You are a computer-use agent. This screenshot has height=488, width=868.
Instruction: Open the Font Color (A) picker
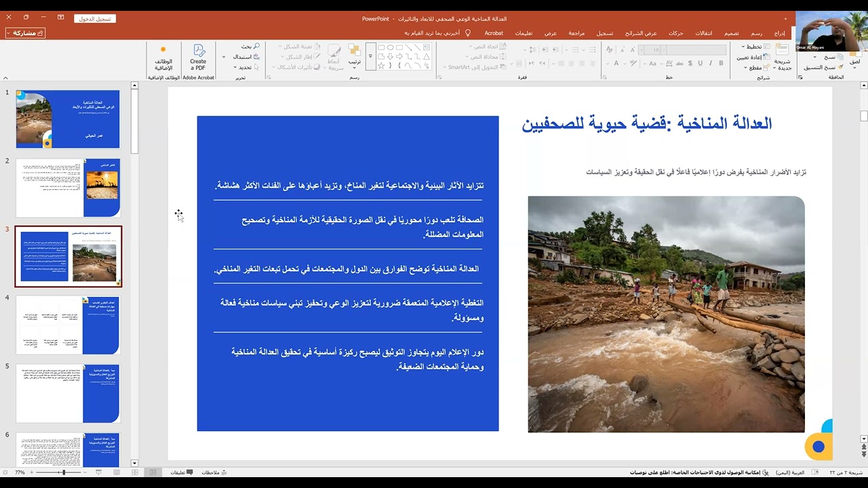(x=616, y=63)
